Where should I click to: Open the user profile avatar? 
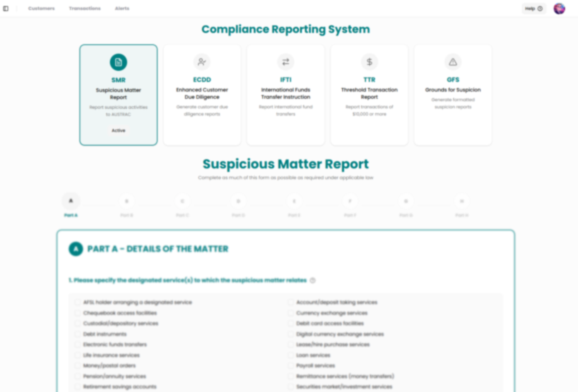[559, 8]
